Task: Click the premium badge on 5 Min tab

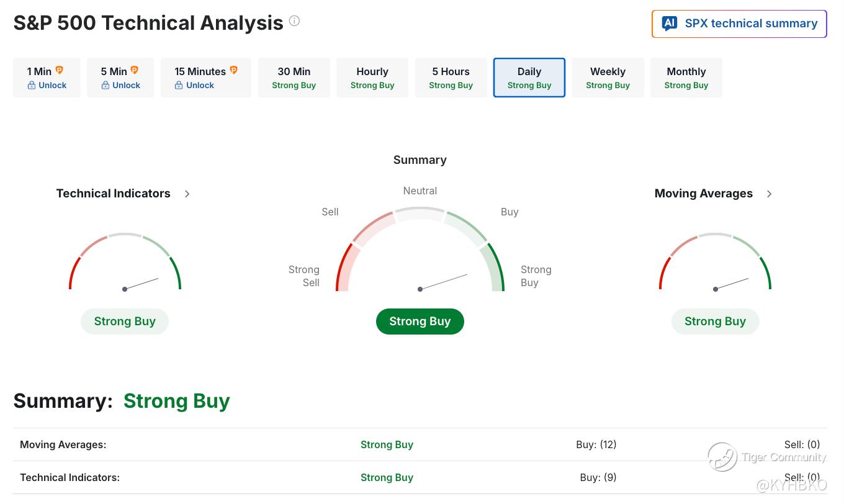Action: coord(134,71)
